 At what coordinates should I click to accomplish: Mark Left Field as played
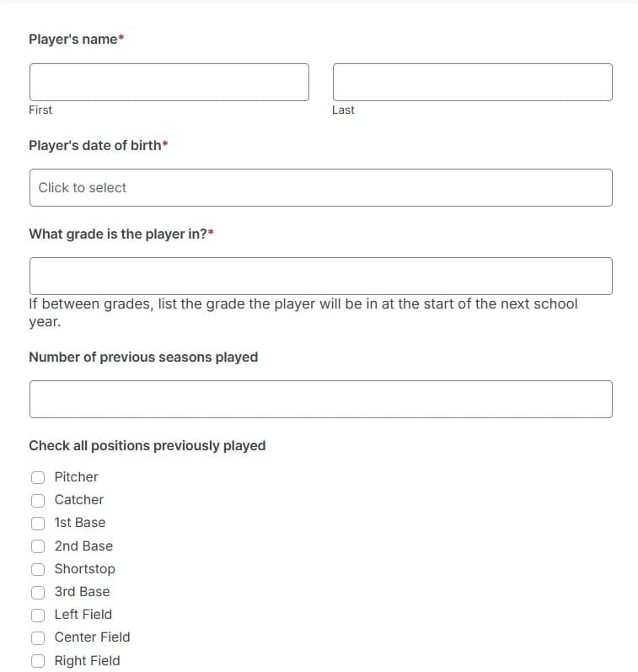click(x=38, y=615)
